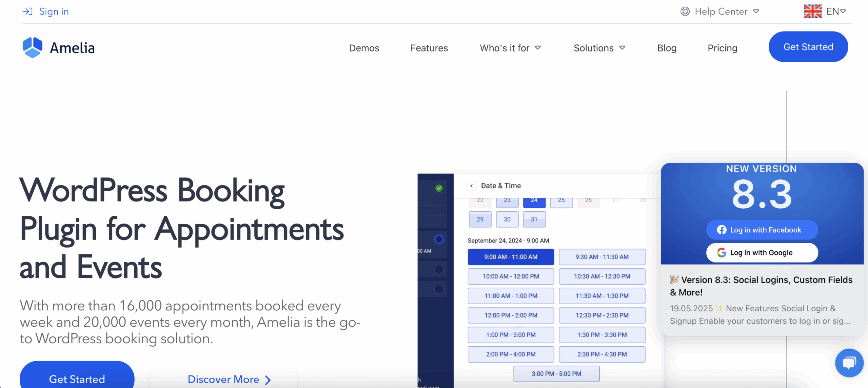Click the Help Center lifebuoy icon
Viewport: 868px width, 388px height.
tap(685, 12)
